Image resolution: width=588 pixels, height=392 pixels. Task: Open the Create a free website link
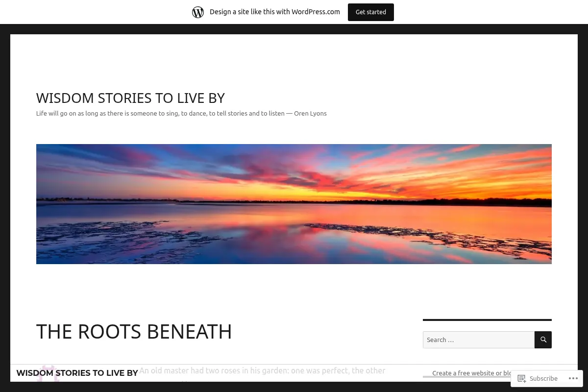472,373
